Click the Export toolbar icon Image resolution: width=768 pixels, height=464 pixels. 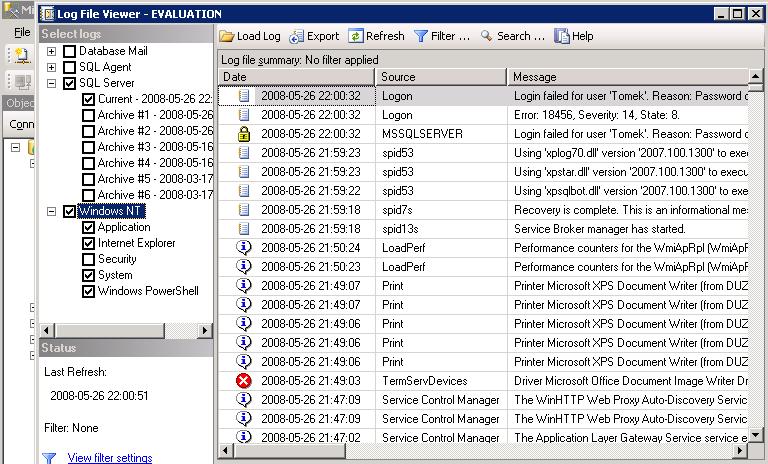(296, 37)
